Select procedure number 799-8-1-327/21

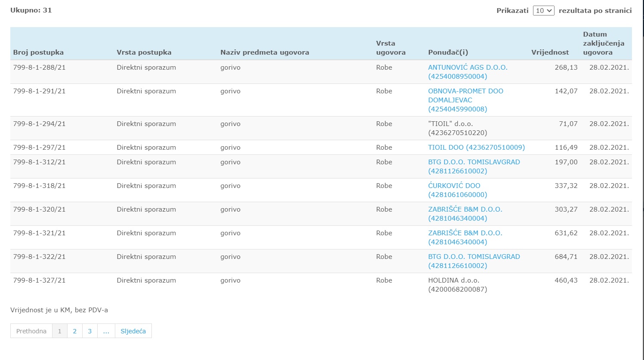pyautogui.click(x=39, y=280)
